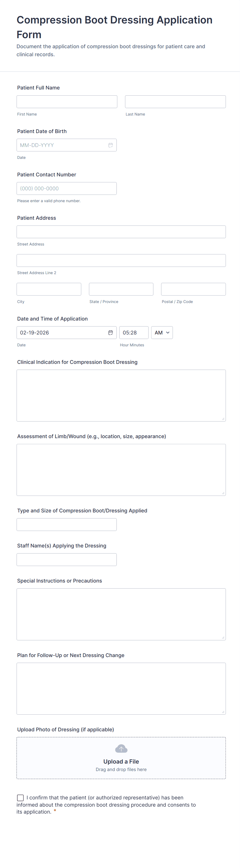The height and width of the screenshot is (868, 240).
Task: Open the Application Date calendar picker icon
Action: 110,333
